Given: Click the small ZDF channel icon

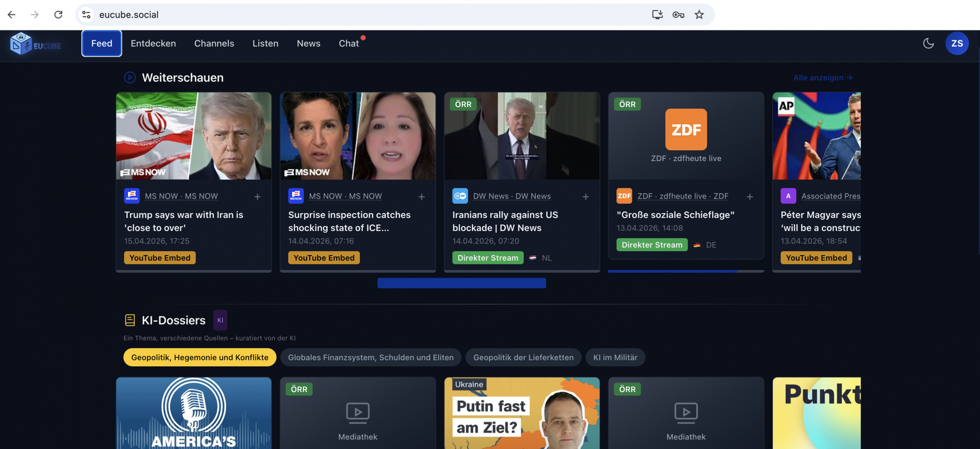Looking at the screenshot, I should point(624,196).
